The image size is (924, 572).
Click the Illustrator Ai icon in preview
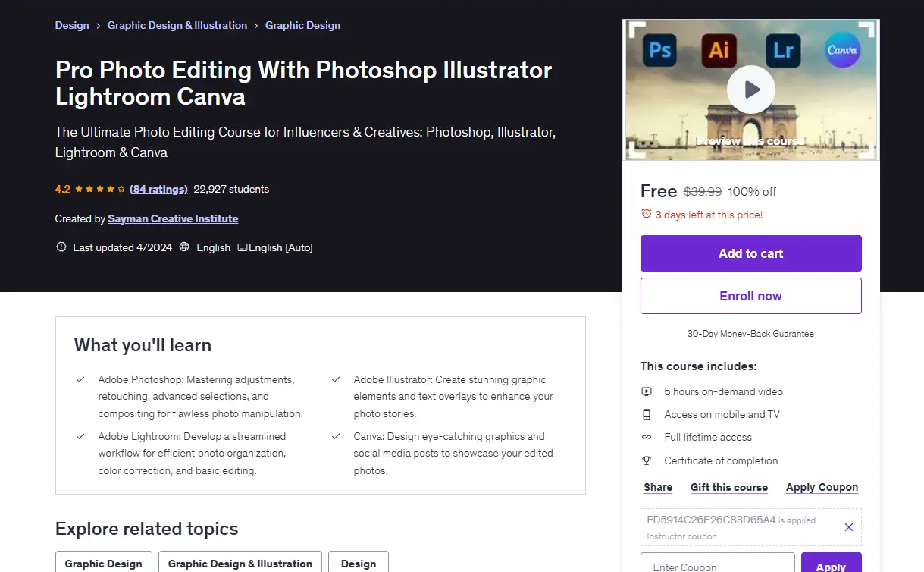pos(719,51)
